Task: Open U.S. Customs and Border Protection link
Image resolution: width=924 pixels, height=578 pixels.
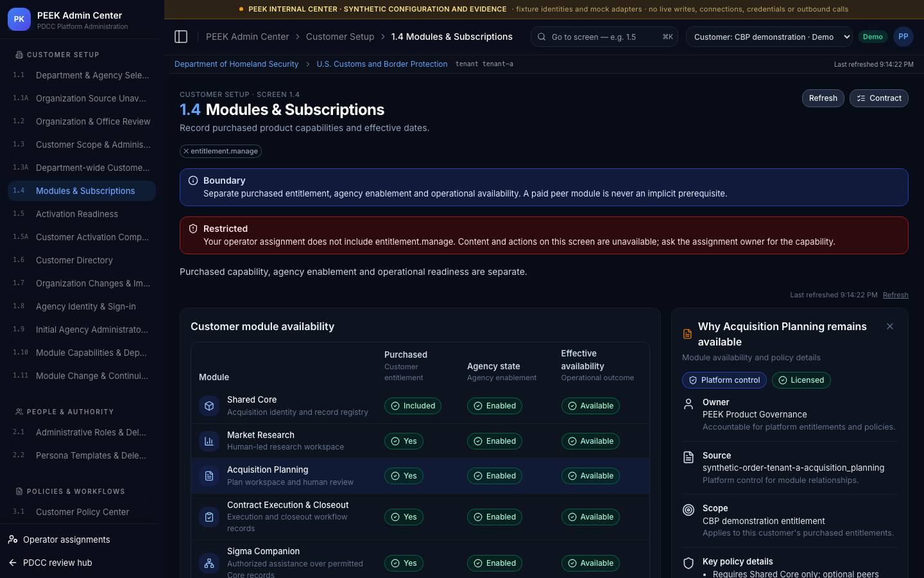Action: (x=382, y=64)
